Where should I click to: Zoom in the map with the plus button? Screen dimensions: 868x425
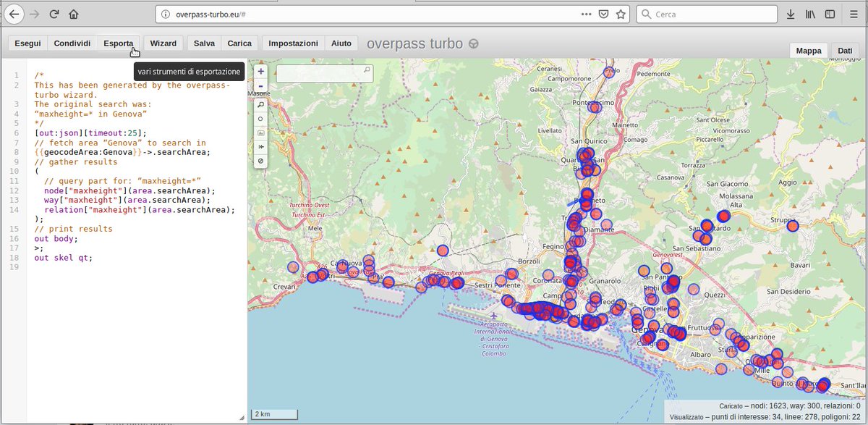[260, 72]
